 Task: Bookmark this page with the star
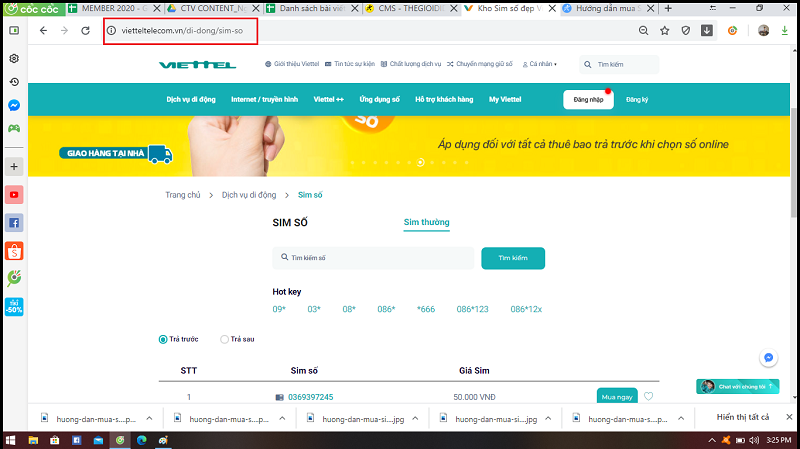click(x=664, y=31)
